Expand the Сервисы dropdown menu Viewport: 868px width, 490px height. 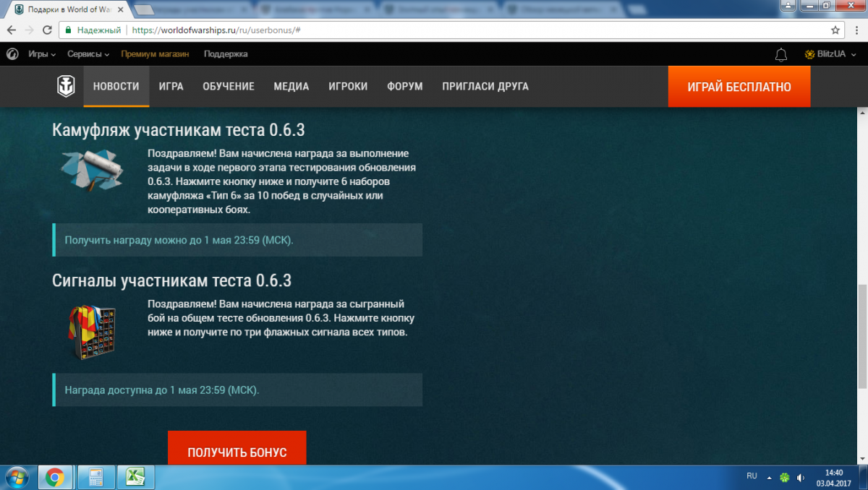point(88,54)
